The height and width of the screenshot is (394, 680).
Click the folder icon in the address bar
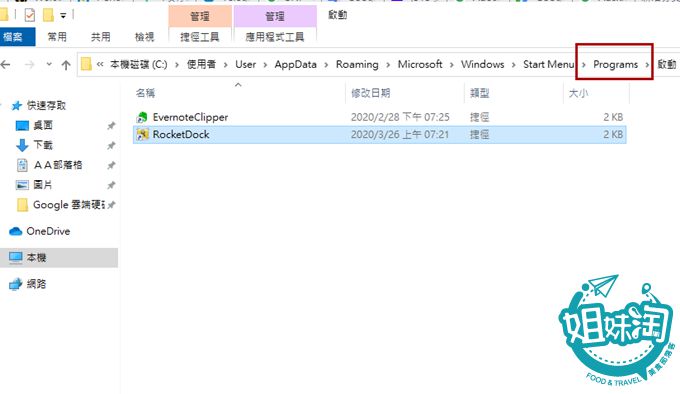(x=86, y=64)
